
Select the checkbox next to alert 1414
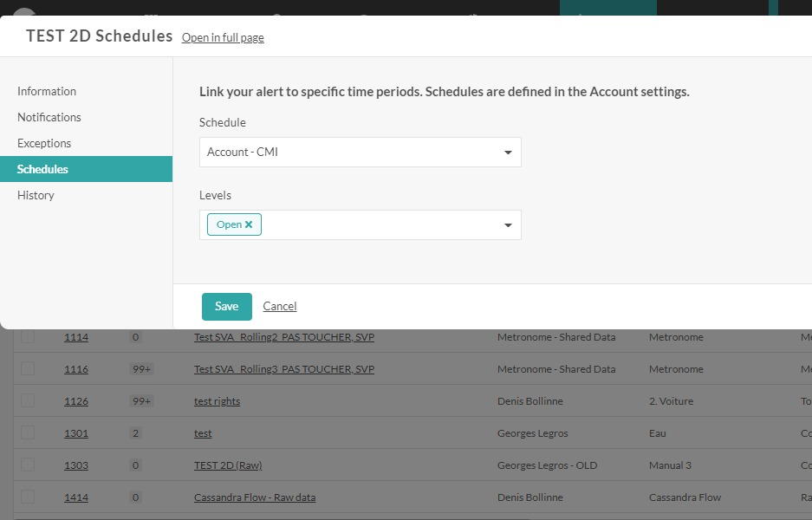click(27, 497)
